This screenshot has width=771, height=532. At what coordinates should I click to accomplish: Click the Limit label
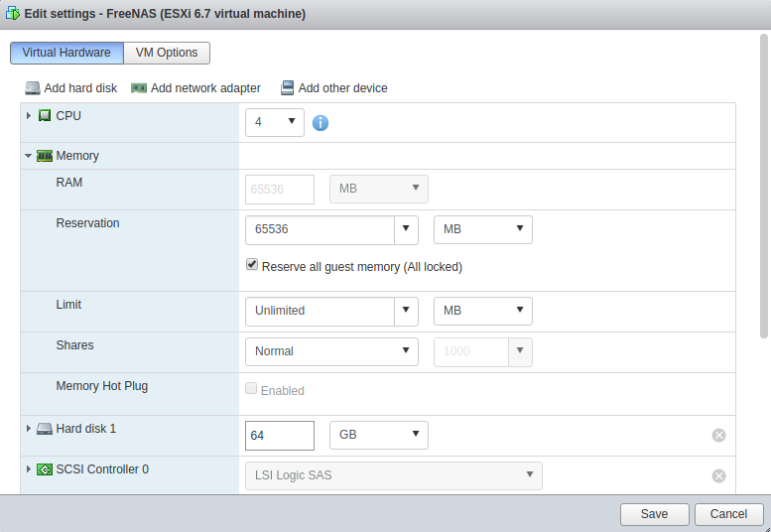point(68,305)
